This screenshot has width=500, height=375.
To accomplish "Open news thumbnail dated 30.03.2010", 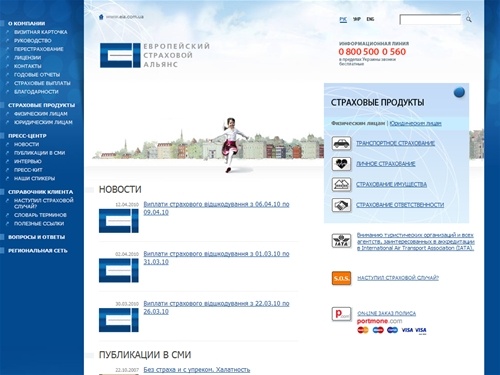I will (x=119, y=320).
